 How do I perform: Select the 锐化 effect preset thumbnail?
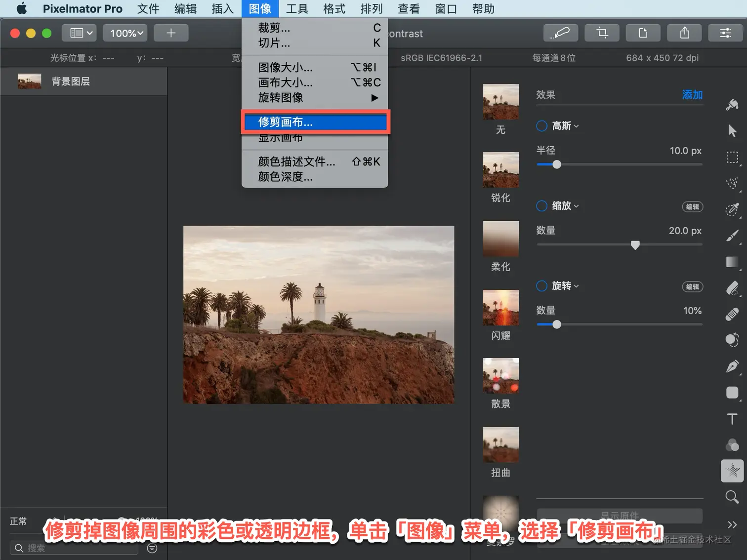[500, 170]
